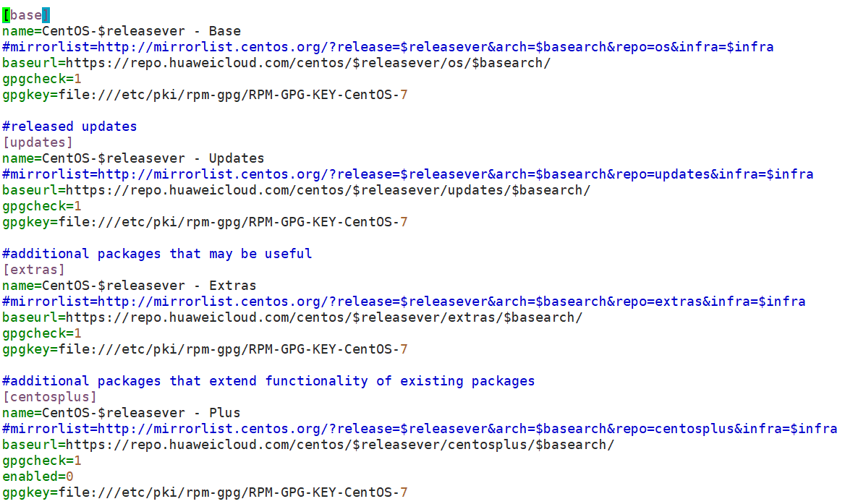Click the enabled=0 line
This screenshot has height=504, width=858.
pyautogui.click(x=38, y=477)
